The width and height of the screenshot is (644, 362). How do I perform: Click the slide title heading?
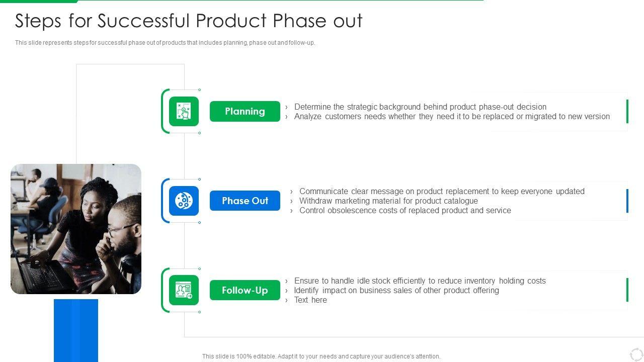(x=189, y=21)
